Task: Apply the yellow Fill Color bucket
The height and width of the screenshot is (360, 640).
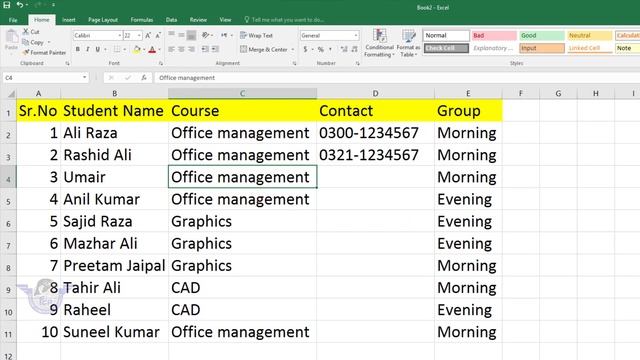Action: [x=137, y=49]
